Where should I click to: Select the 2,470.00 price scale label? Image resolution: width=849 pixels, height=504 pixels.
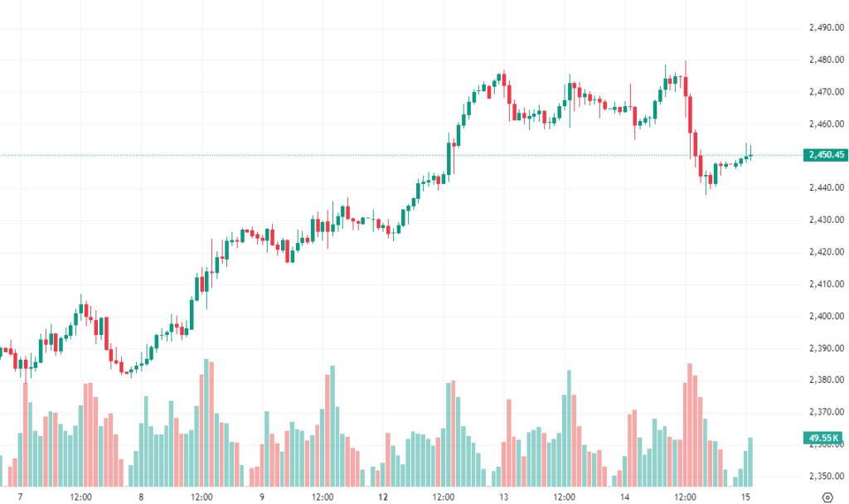click(826, 91)
